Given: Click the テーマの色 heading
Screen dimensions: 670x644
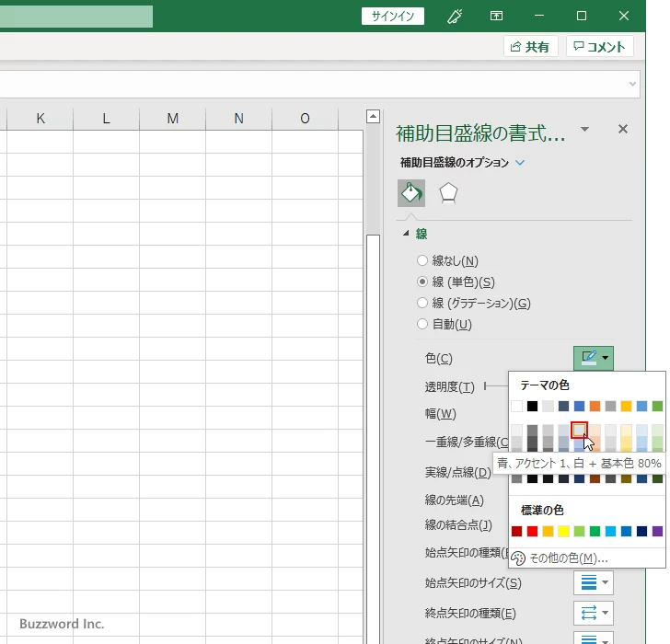Looking at the screenshot, I should click(x=545, y=385).
